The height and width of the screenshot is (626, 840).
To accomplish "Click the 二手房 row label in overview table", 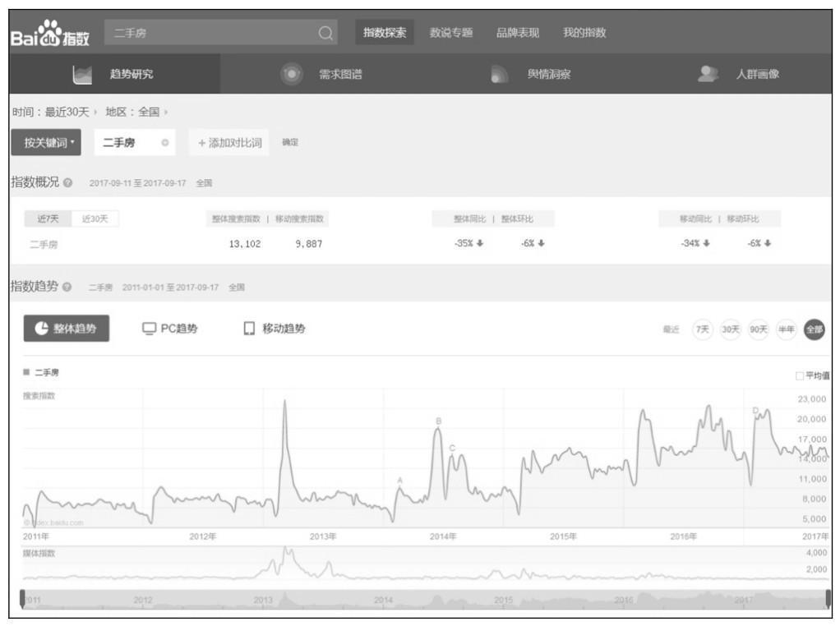I will [44, 244].
